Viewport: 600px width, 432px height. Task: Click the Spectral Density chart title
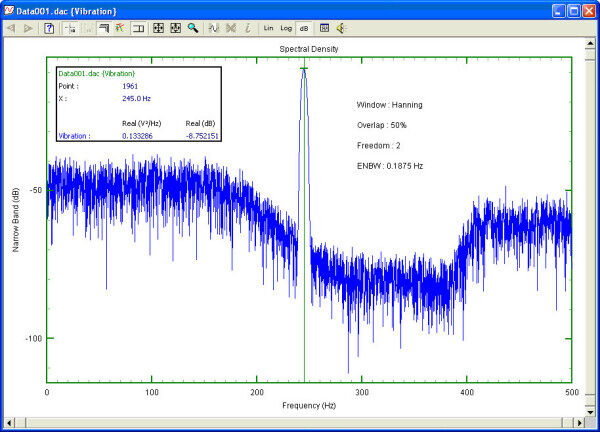click(309, 49)
